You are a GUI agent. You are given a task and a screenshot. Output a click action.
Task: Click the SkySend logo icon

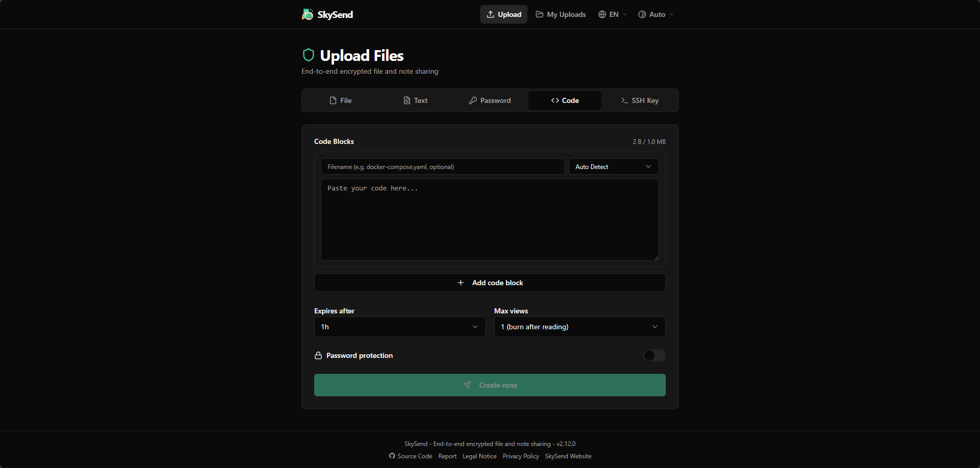[x=308, y=14]
